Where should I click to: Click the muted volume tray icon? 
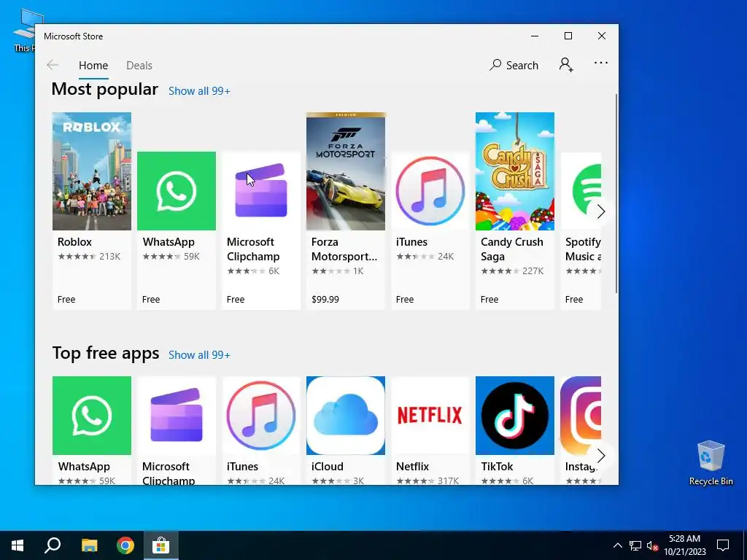(652, 545)
